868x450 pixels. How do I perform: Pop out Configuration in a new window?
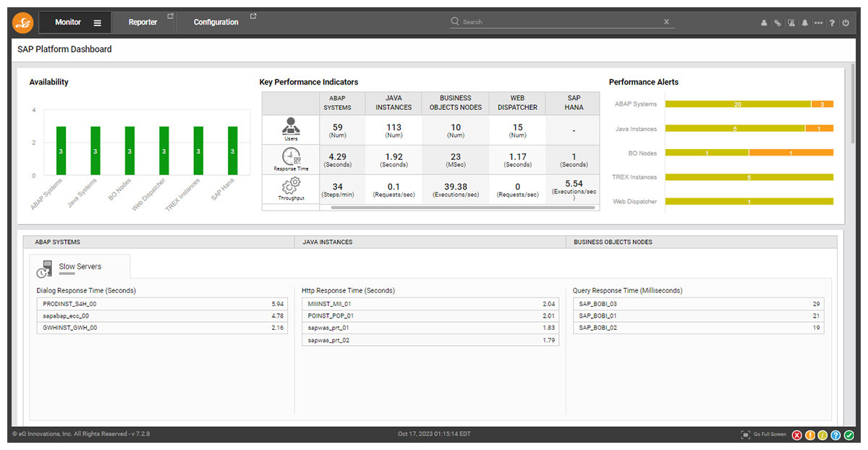click(x=253, y=16)
